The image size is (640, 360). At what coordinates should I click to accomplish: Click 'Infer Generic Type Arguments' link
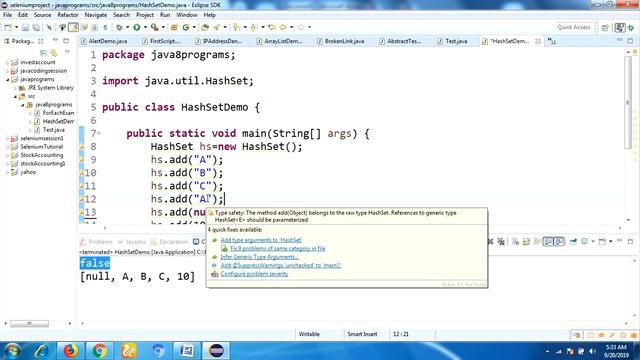[x=260, y=257]
